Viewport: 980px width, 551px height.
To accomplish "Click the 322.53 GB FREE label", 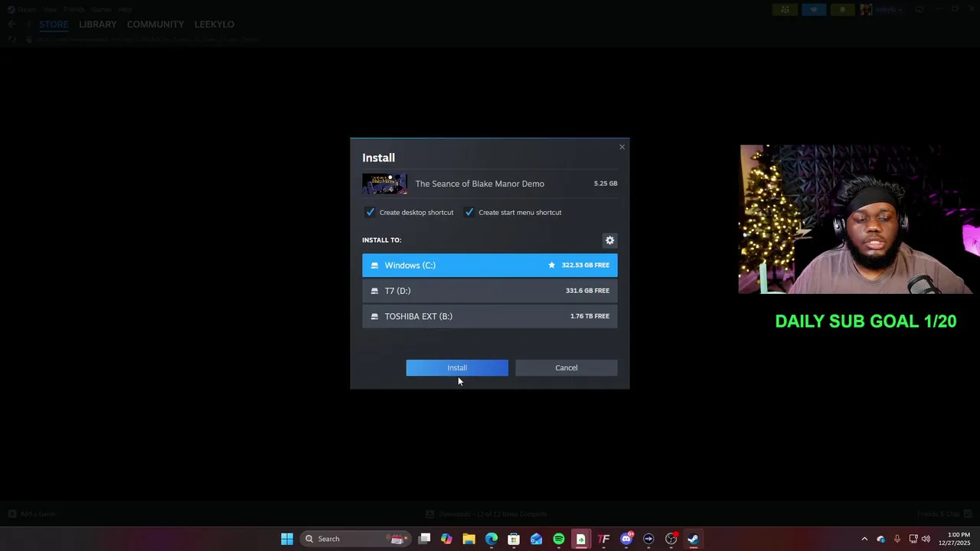I will coord(586,265).
